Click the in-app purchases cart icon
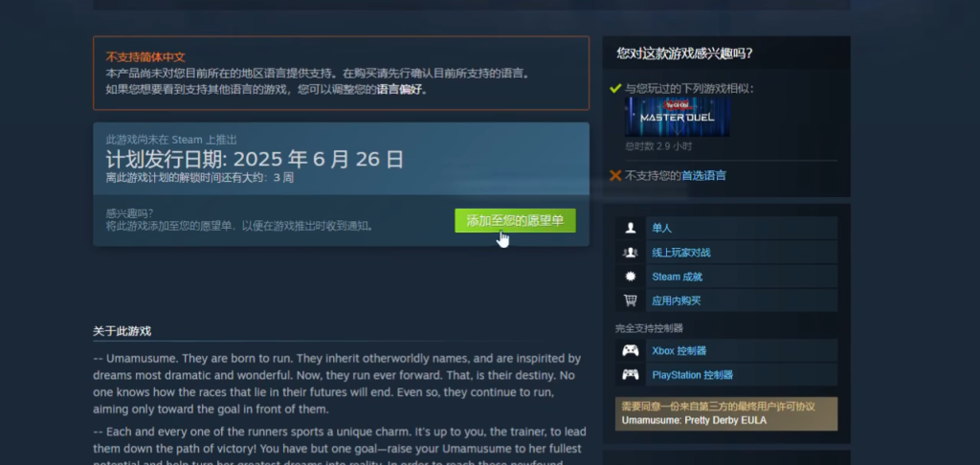The image size is (980, 465). (630, 300)
